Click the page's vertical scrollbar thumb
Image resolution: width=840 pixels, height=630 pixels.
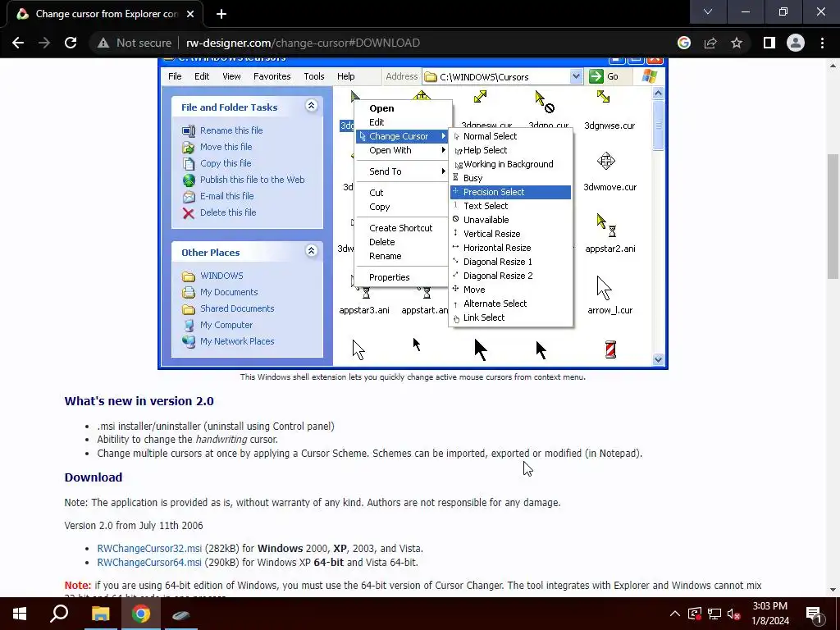coord(833,217)
